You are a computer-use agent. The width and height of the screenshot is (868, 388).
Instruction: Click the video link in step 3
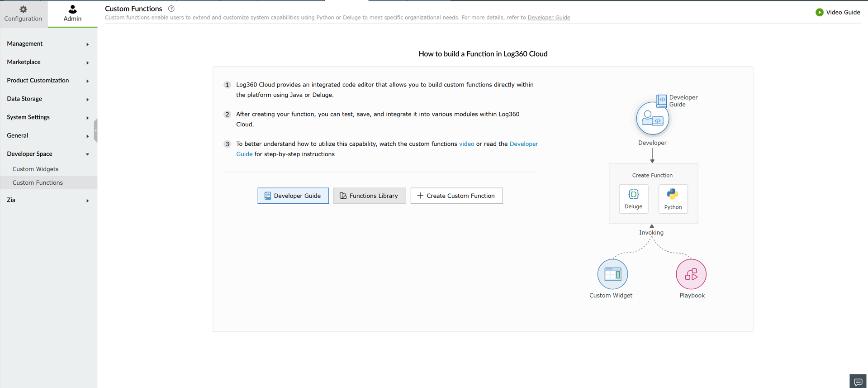tap(466, 144)
